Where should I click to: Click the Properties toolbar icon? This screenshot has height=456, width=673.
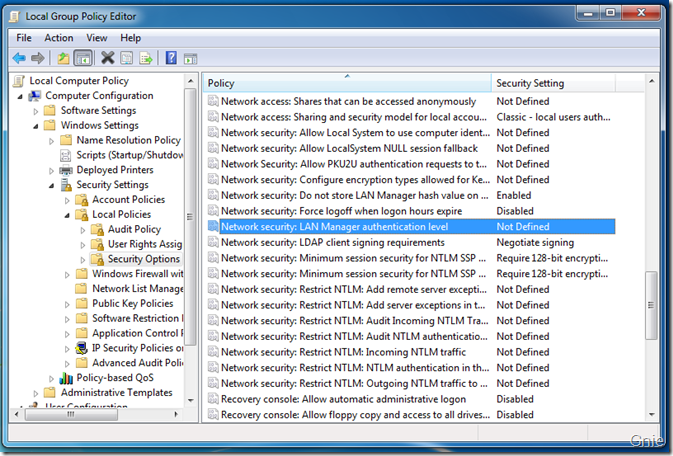127,58
